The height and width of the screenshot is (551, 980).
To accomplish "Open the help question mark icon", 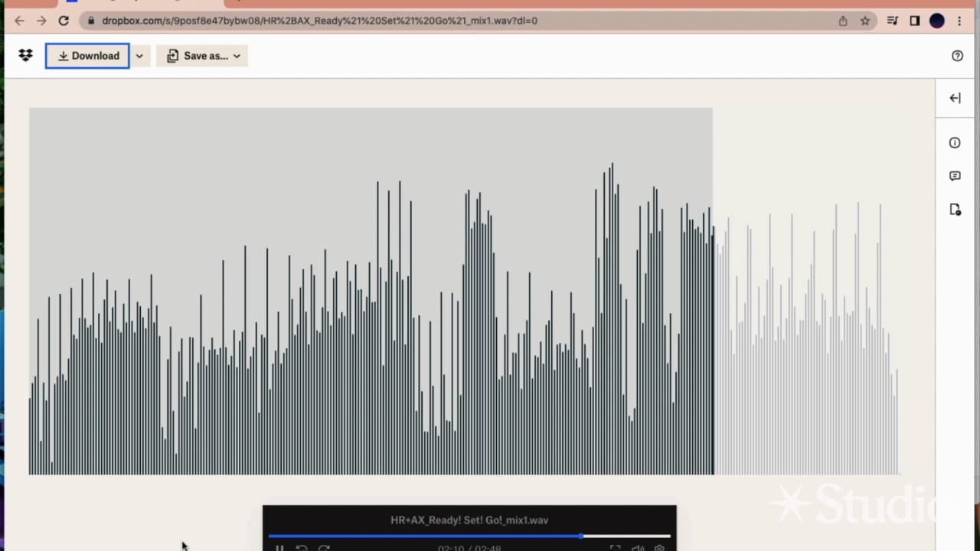I will click(x=957, y=56).
